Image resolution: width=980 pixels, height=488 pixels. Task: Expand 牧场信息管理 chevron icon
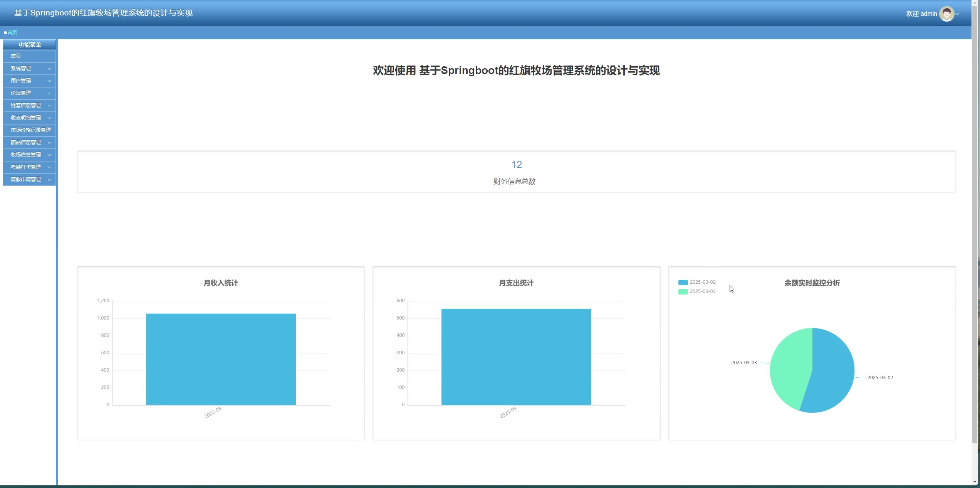coord(49,155)
